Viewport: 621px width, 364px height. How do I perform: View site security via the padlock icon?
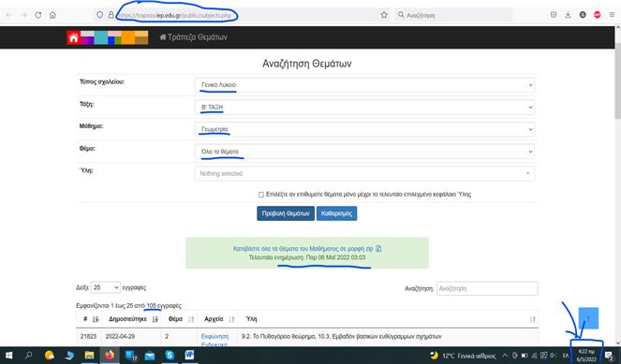point(111,15)
